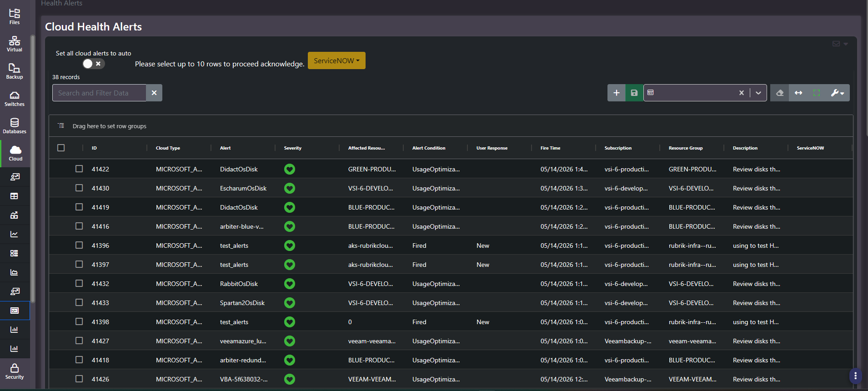Viewport: 868px width, 391px height.
Task: Sort by the Description column header
Action: 745,148
